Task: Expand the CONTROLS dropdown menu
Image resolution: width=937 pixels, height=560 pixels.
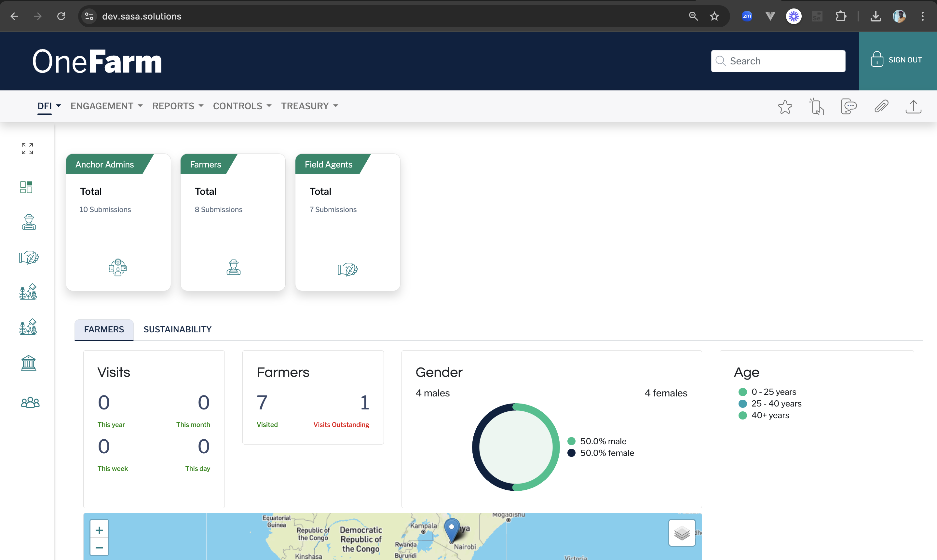Action: tap(242, 106)
